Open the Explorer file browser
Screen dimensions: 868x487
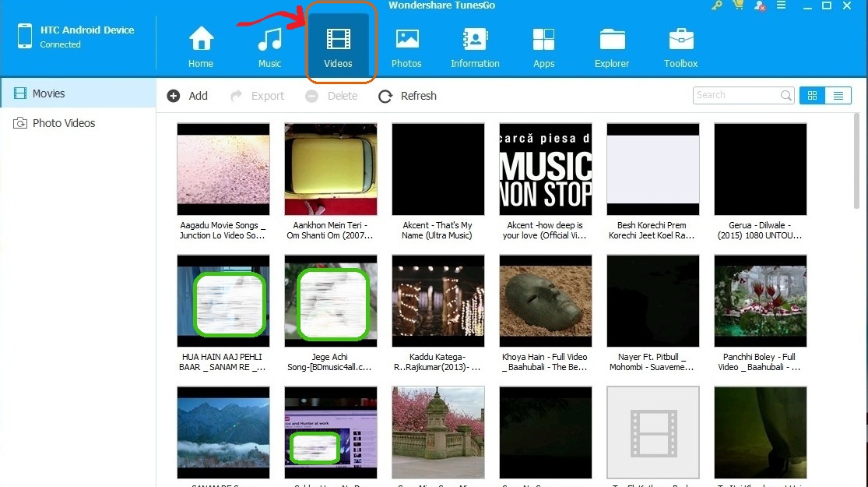(x=612, y=47)
